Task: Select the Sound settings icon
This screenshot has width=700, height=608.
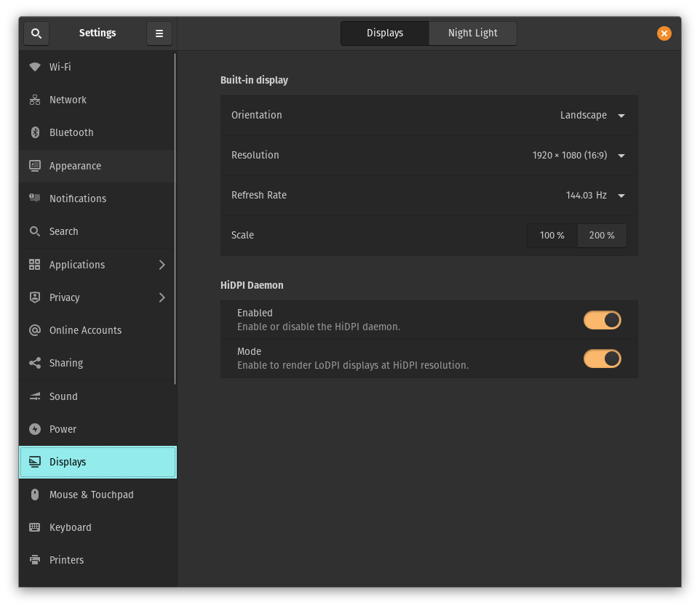Action: (34, 396)
